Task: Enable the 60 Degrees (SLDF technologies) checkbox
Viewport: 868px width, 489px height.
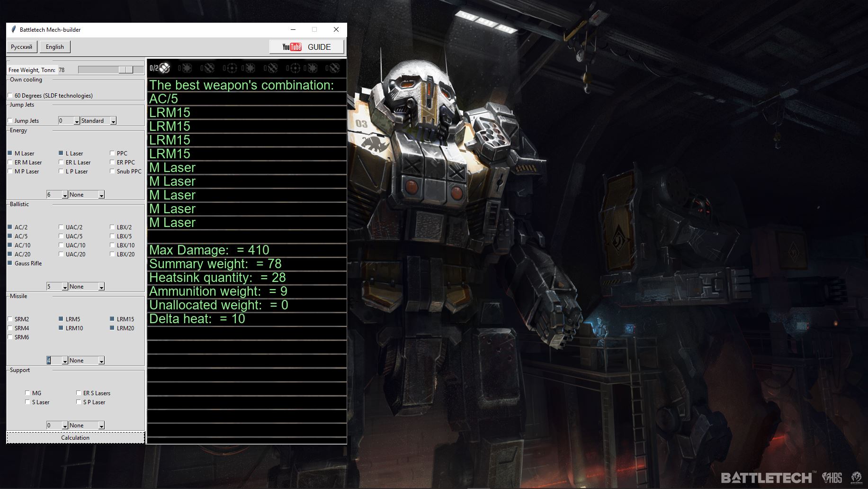Action: click(x=10, y=96)
